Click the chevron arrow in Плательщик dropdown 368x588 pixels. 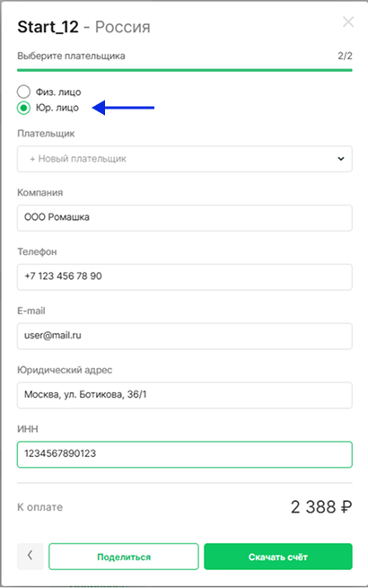pos(340,159)
